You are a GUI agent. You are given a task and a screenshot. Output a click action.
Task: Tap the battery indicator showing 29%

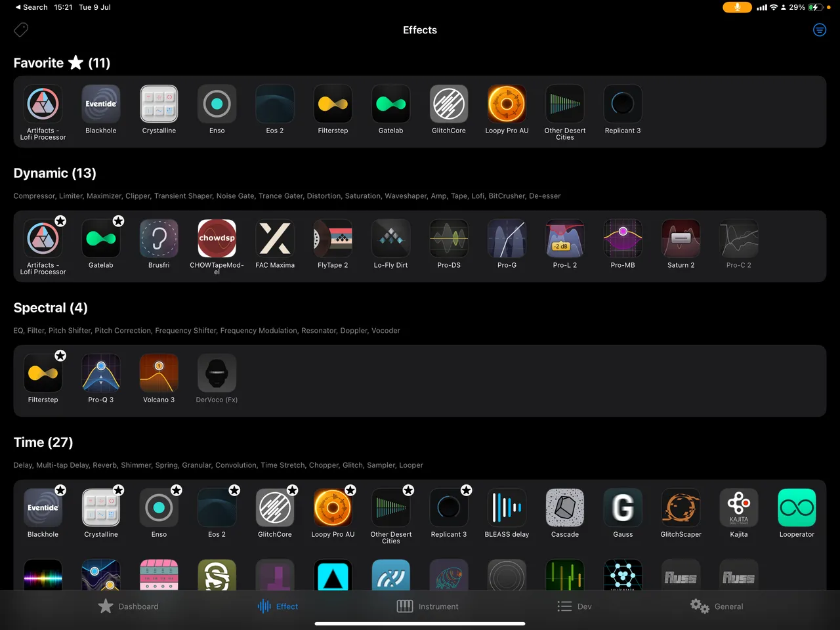coord(807,7)
